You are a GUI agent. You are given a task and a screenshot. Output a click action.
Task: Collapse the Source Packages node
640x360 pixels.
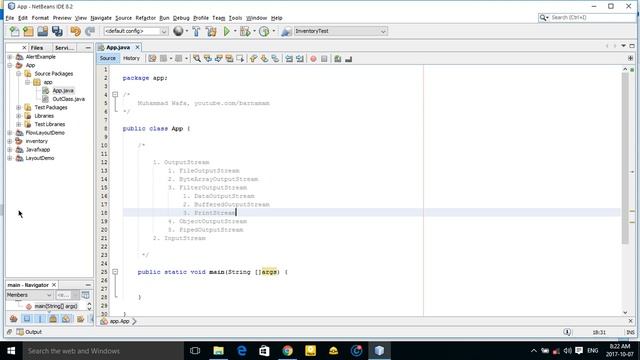[x=18, y=74]
